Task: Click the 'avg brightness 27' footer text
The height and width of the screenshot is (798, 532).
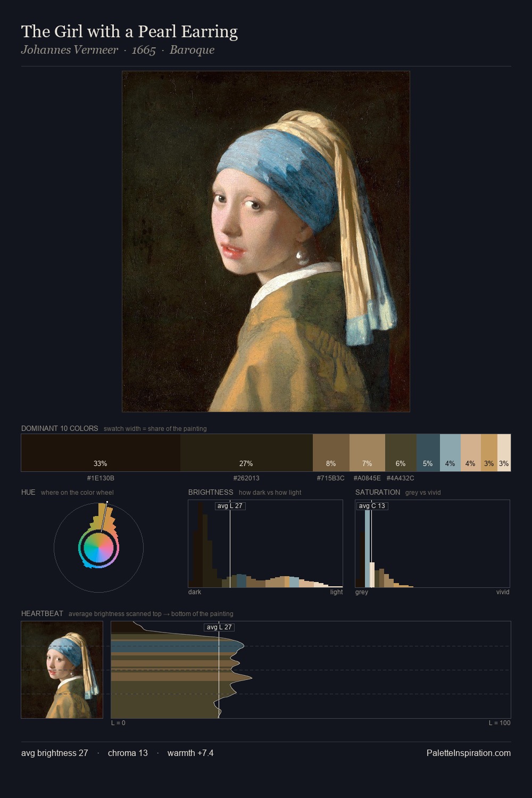Action: pos(55,753)
